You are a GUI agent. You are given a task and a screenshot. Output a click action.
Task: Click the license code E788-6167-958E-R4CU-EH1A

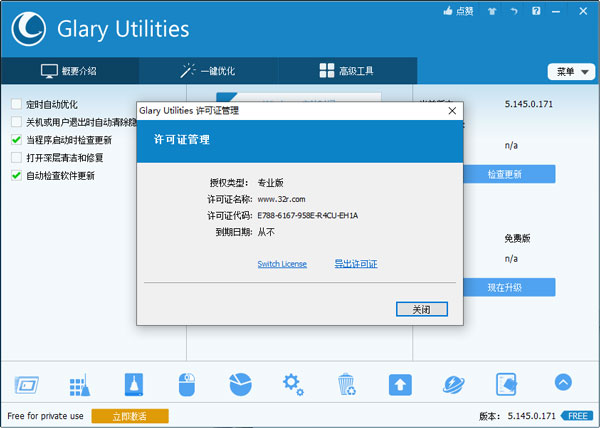click(308, 216)
